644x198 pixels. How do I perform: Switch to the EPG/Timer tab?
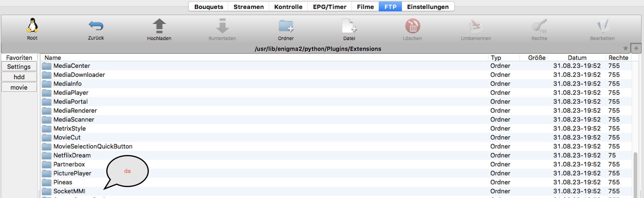click(x=330, y=7)
